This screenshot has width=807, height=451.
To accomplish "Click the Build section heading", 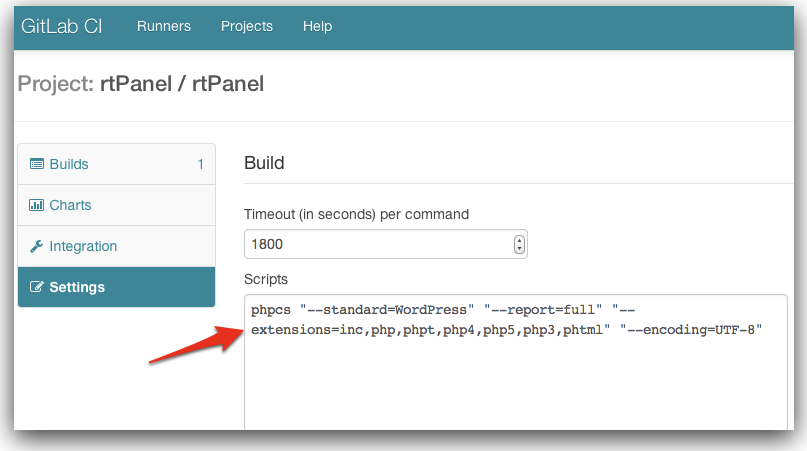I will click(264, 163).
